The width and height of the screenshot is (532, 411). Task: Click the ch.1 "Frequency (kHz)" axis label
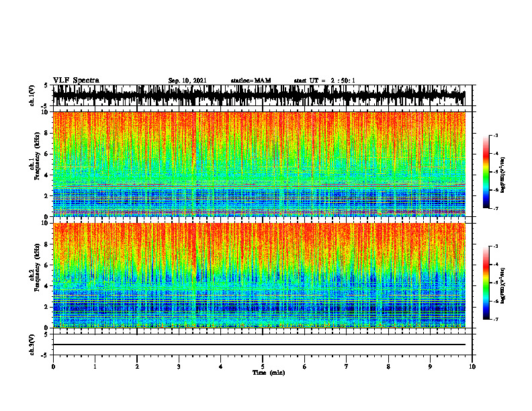pos(38,156)
